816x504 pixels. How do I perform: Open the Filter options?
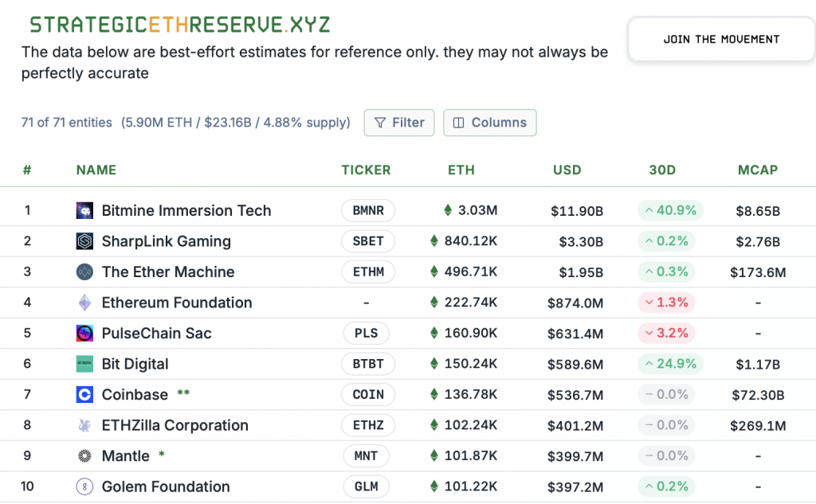399,123
